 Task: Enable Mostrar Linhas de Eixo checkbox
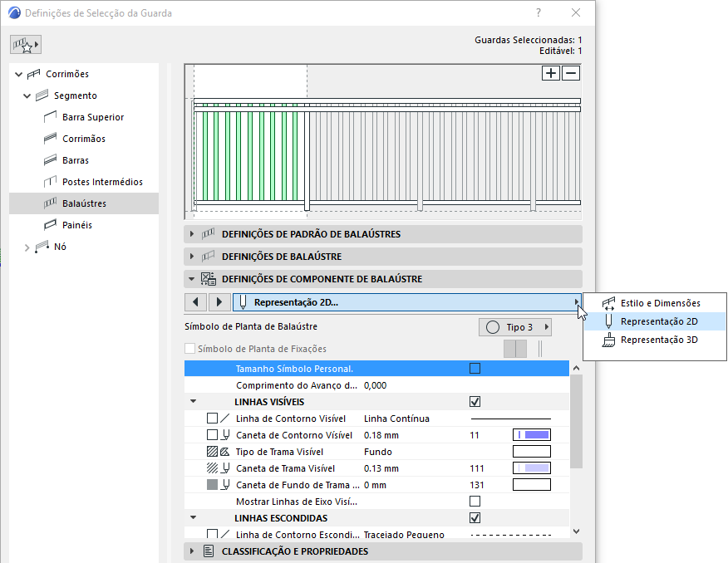[475, 501]
